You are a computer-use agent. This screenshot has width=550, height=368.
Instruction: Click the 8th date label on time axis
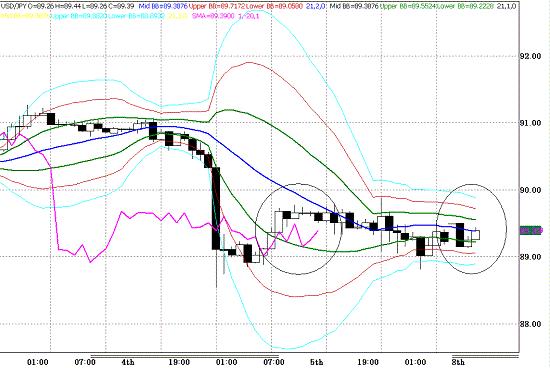click(458, 362)
